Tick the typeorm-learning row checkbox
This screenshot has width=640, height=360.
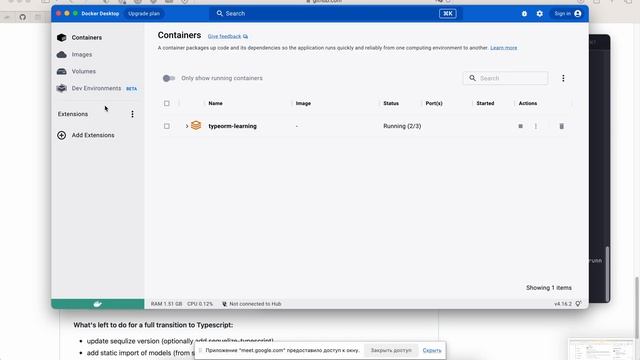tap(167, 126)
